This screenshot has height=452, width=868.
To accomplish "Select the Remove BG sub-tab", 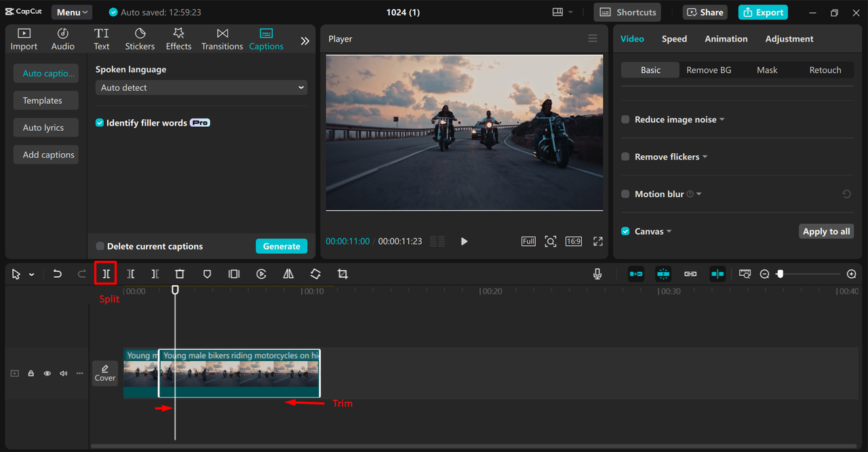I will coord(709,70).
